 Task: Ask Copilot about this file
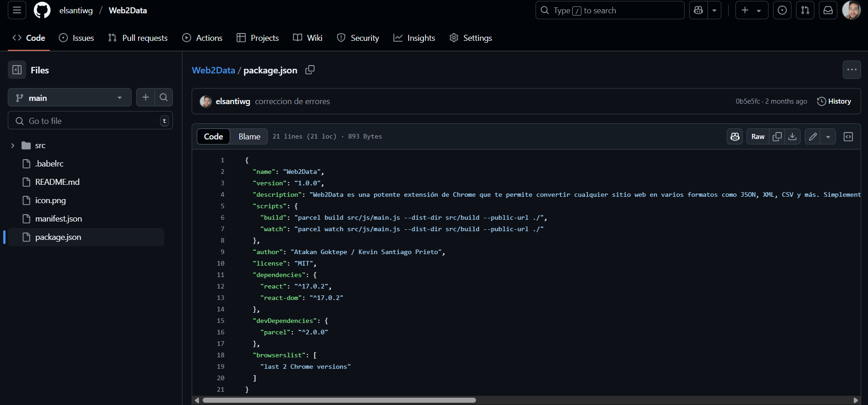coord(735,137)
